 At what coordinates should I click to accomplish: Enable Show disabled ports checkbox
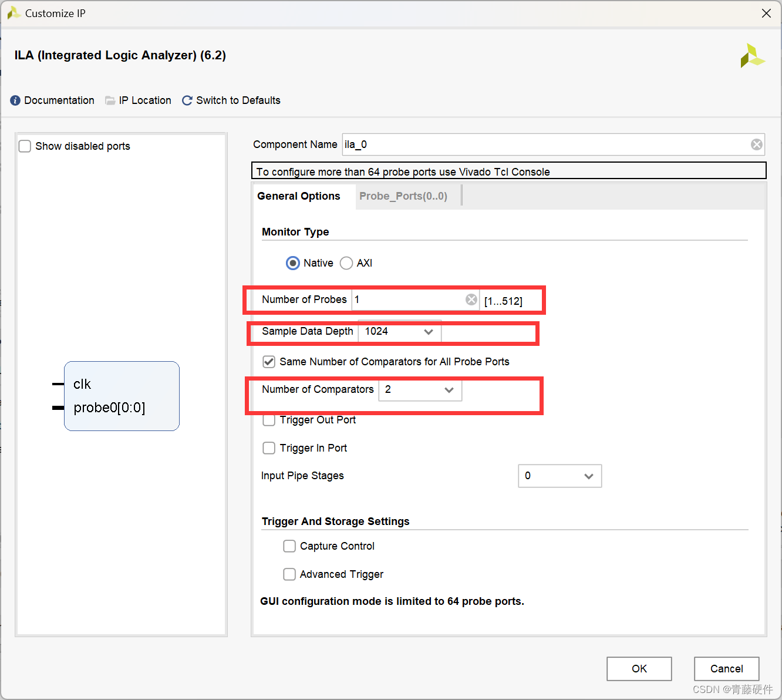point(25,146)
